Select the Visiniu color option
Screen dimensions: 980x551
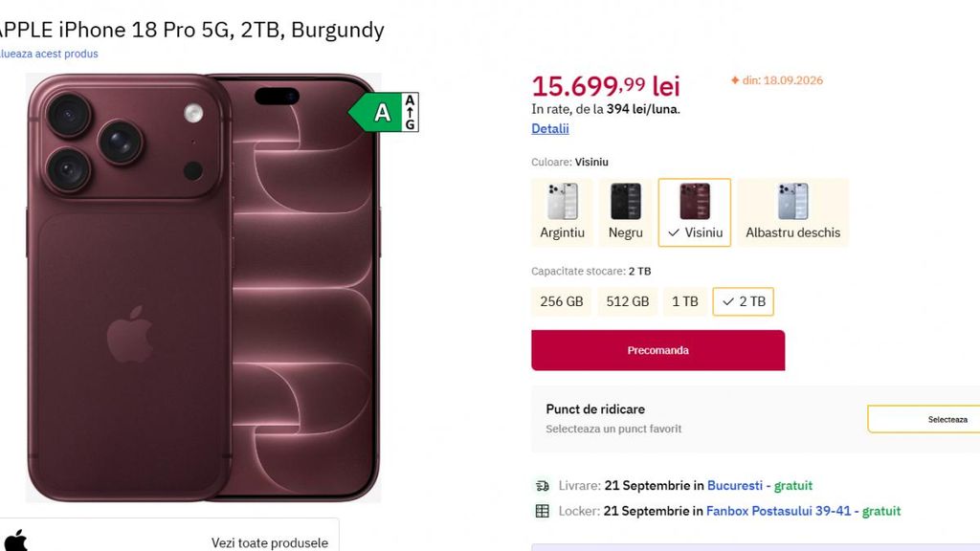coord(695,212)
